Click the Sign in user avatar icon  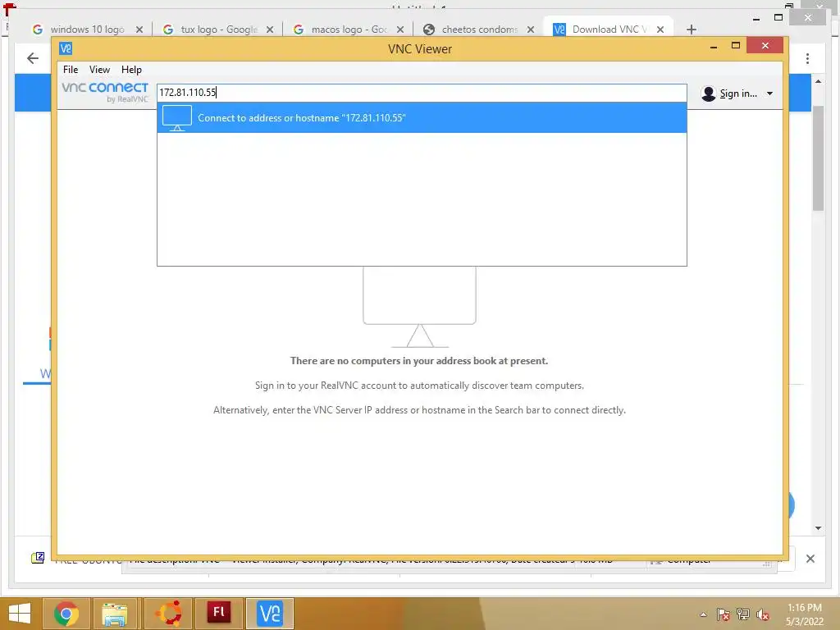tap(708, 94)
